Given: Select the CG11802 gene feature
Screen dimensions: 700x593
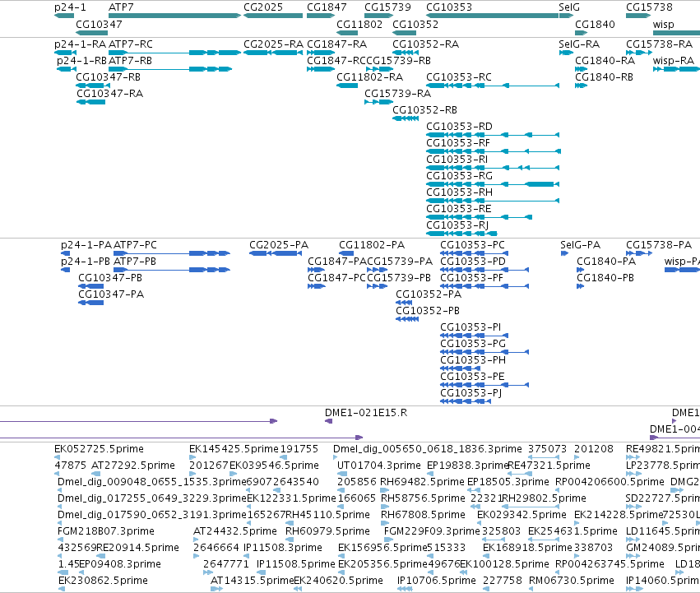Looking at the screenshot, I should pyautogui.click(x=347, y=33).
